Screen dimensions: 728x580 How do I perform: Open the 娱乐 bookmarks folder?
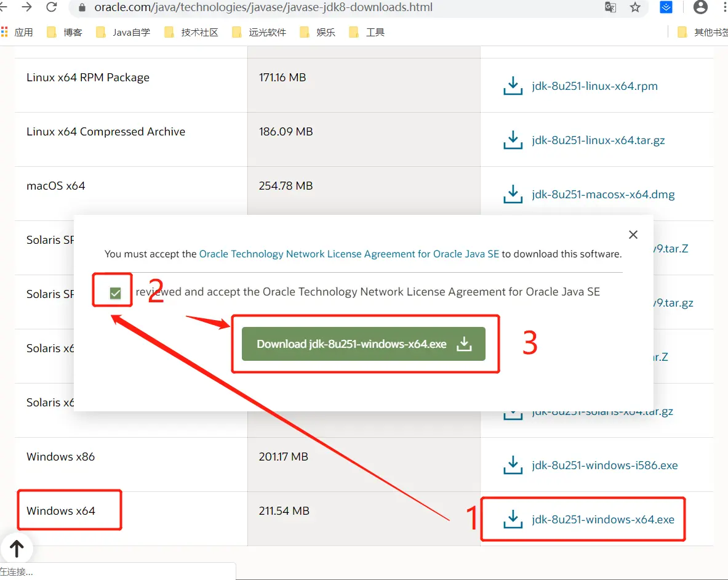pyautogui.click(x=318, y=32)
